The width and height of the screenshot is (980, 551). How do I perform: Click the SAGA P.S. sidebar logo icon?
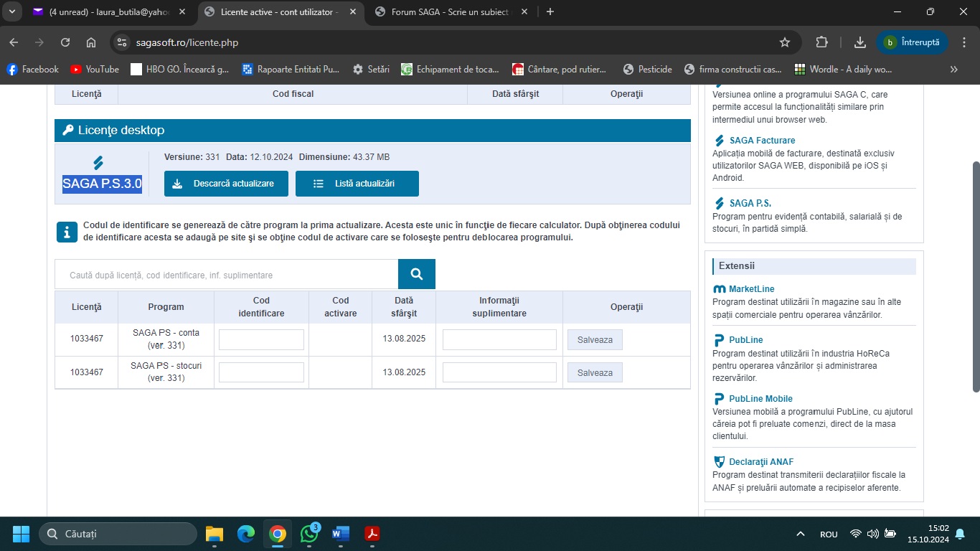(x=720, y=203)
